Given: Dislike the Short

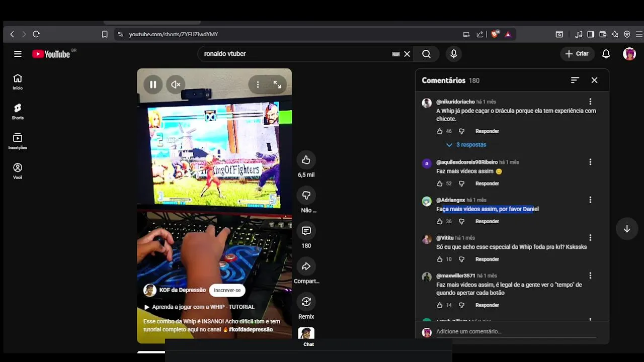Looking at the screenshot, I should coord(306,195).
